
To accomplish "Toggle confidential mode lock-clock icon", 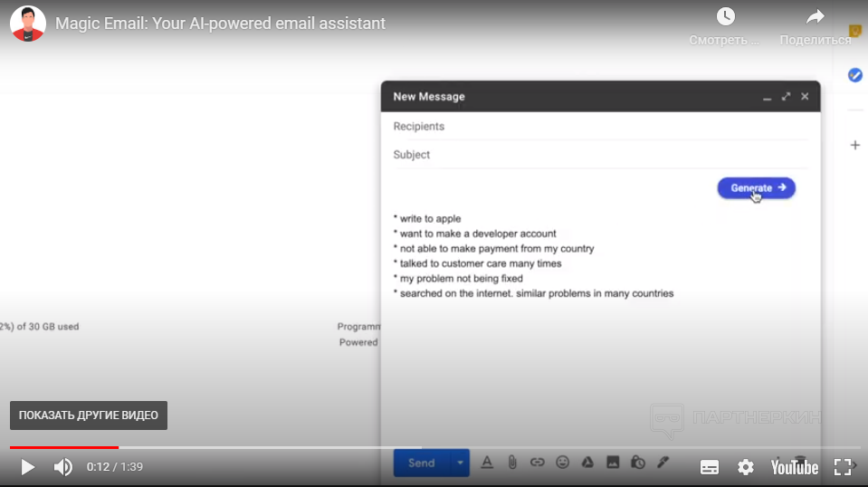I will point(638,462).
